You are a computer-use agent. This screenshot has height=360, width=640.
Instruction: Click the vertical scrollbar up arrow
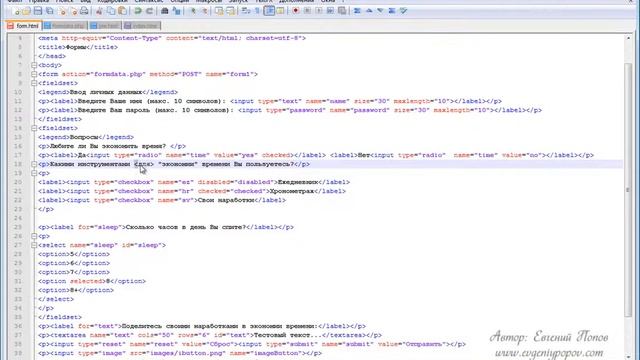point(628,38)
